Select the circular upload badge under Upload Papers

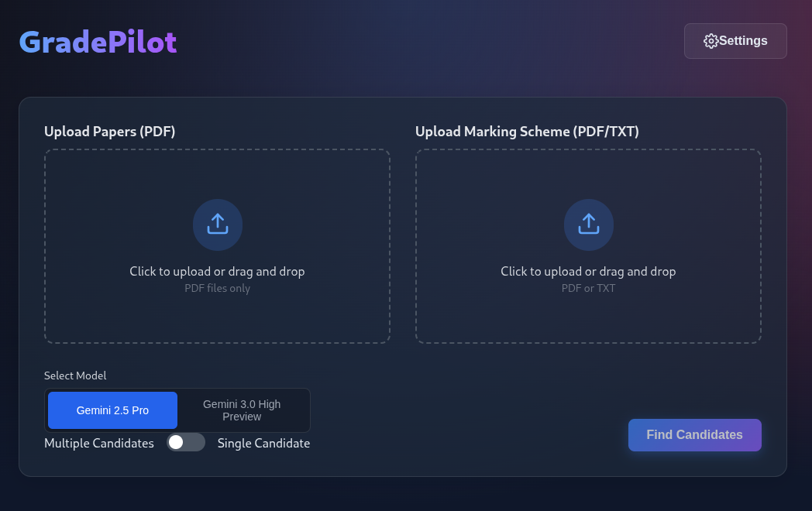pyautogui.click(x=218, y=225)
